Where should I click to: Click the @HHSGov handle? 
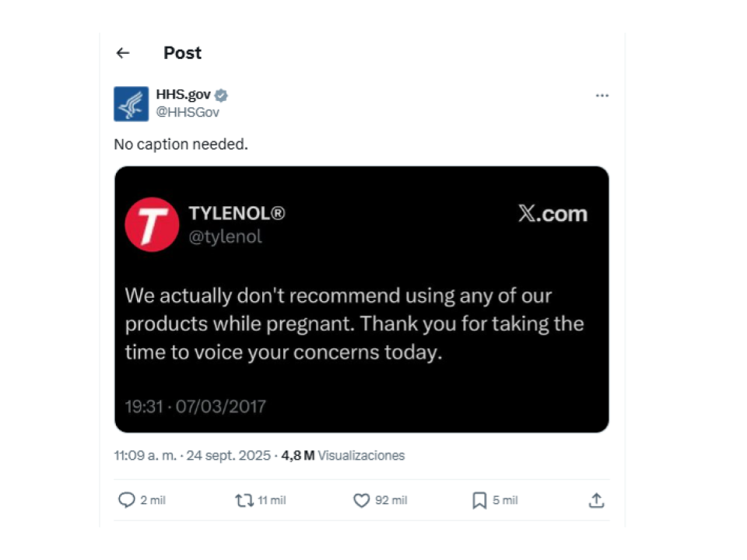coord(188,112)
